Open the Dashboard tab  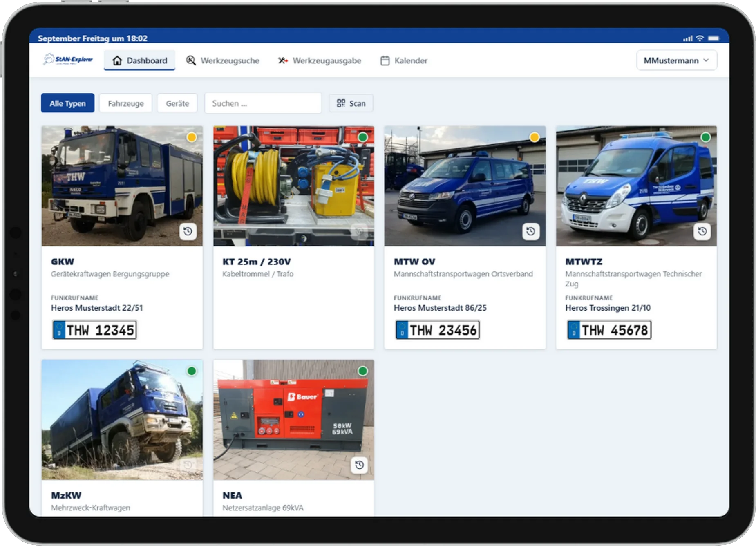[139, 60]
